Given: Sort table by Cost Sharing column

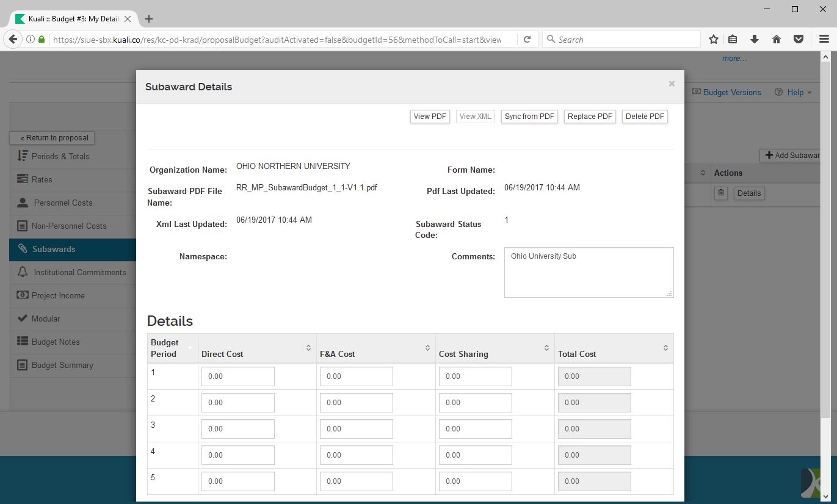Looking at the screenshot, I should [546, 348].
